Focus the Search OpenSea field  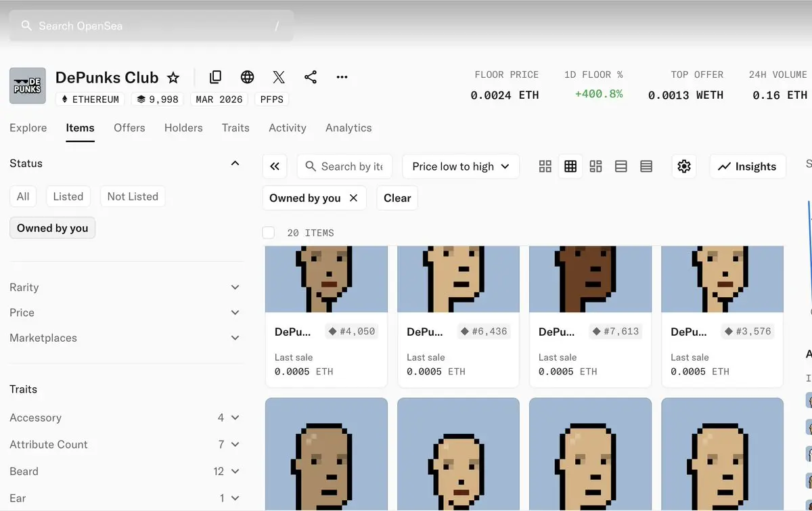pyautogui.click(x=152, y=26)
